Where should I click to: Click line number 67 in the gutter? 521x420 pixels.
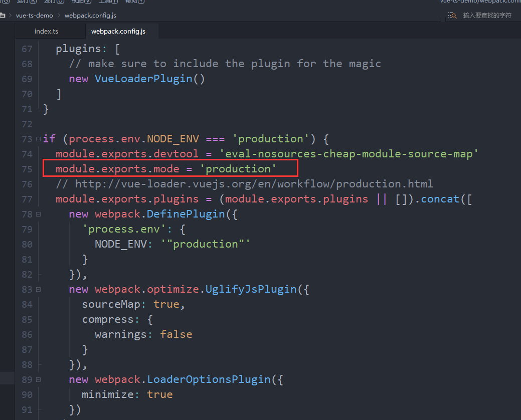(27, 49)
